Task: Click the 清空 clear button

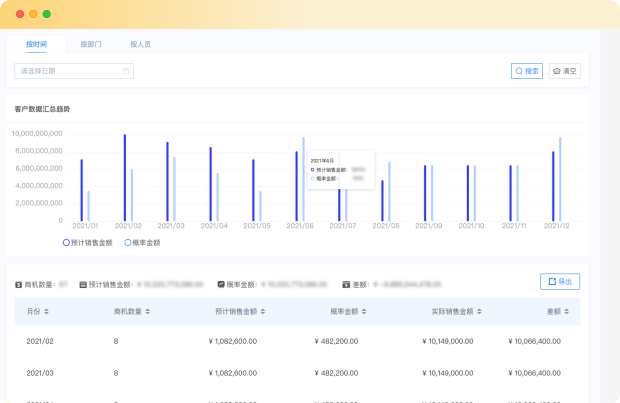Action: (x=565, y=71)
